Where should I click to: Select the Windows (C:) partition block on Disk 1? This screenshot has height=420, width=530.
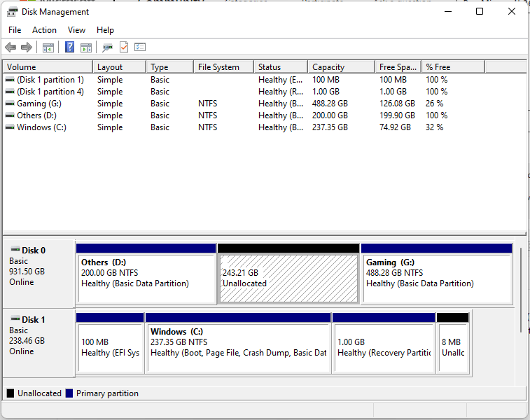pos(238,343)
